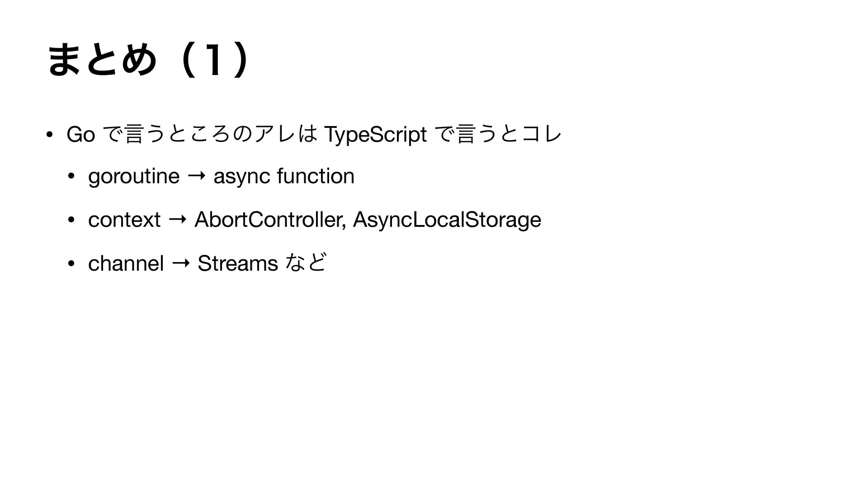
Task: Click the arrow after channel
Action: (x=181, y=263)
